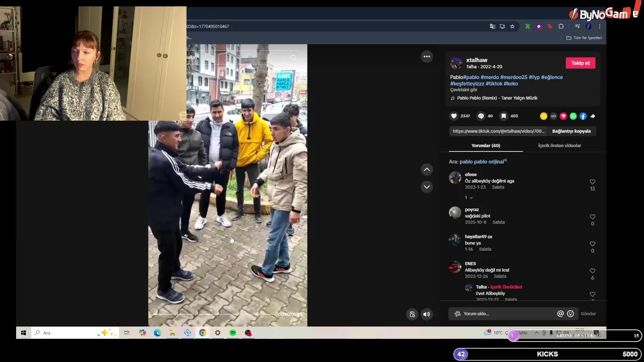
Task: Open the three-dot options on the video
Action: [427, 56]
